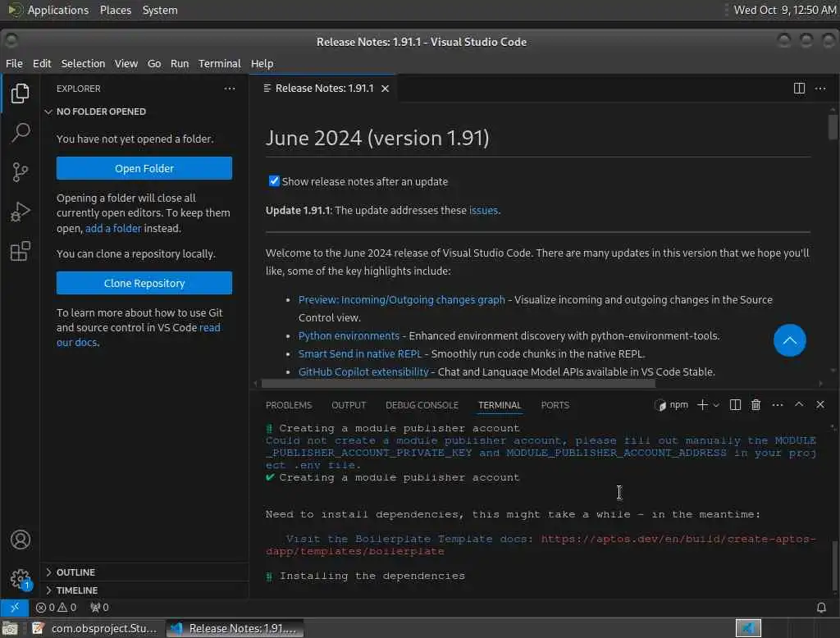Open GitHub Copilot extensibility link
Image resolution: width=840 pixels, height=638 pixels.
point(363,371)
